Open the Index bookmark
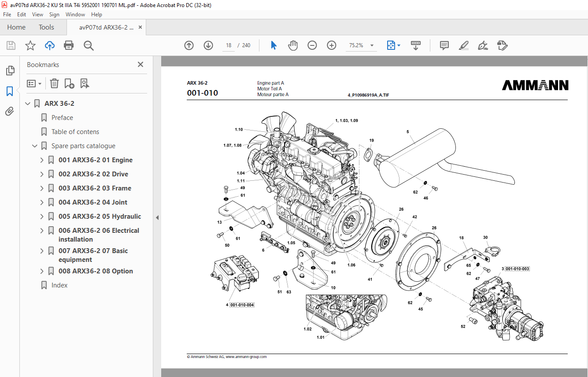588x377 pixels. pos(59,285)
